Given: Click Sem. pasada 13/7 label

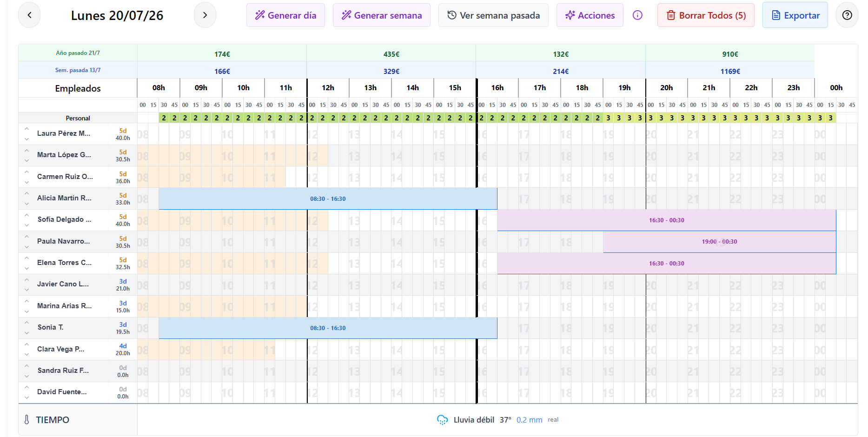Looking at the screenshot, I should [78, 70].
